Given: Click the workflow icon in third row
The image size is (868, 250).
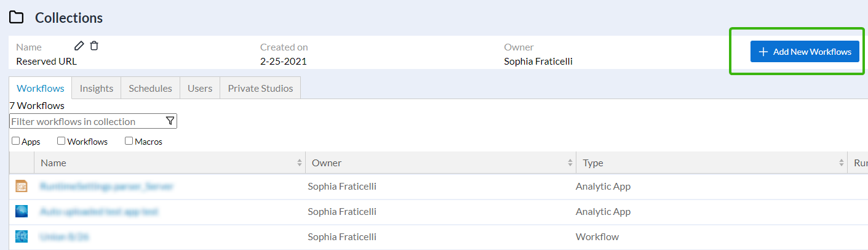Looking at the screenshot, I should click(x=22, y=236).
